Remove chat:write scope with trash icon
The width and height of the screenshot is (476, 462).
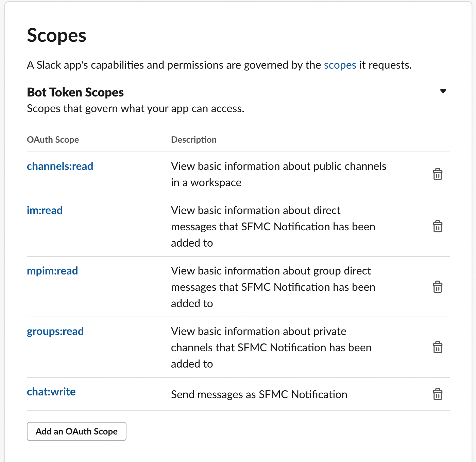pos(437,394)
